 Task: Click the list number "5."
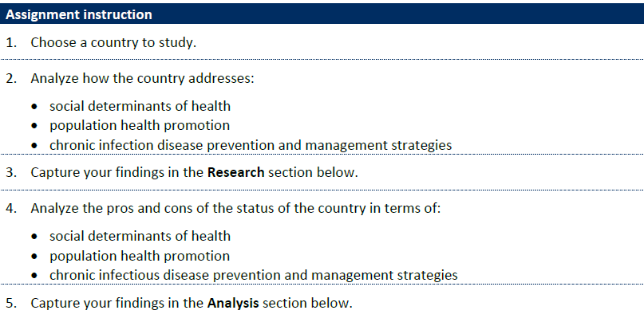point(11,303)
